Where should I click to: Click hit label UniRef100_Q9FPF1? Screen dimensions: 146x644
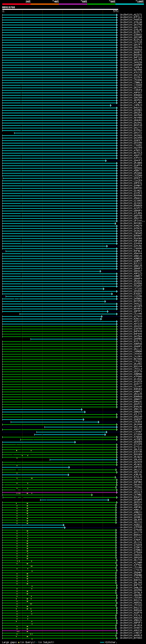click(x=131, y=311)
